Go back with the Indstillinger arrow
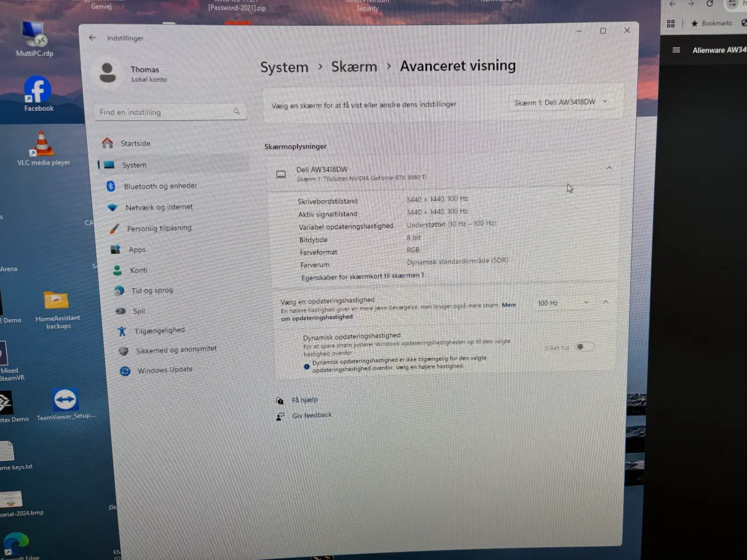The height and width of the screenshot is (560, 747). tap(92, 37)
